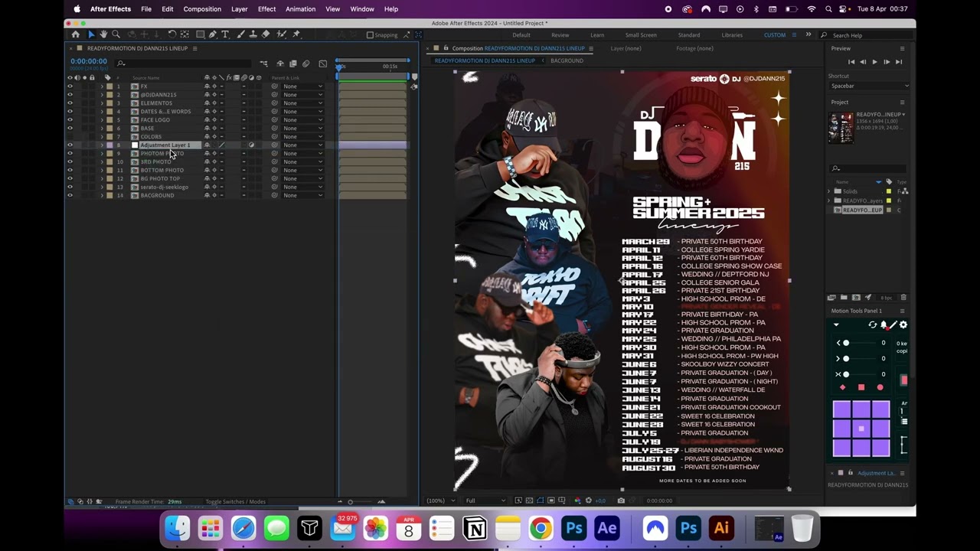Click the Toggle Switches / Modes button

[x=235, y=502]
